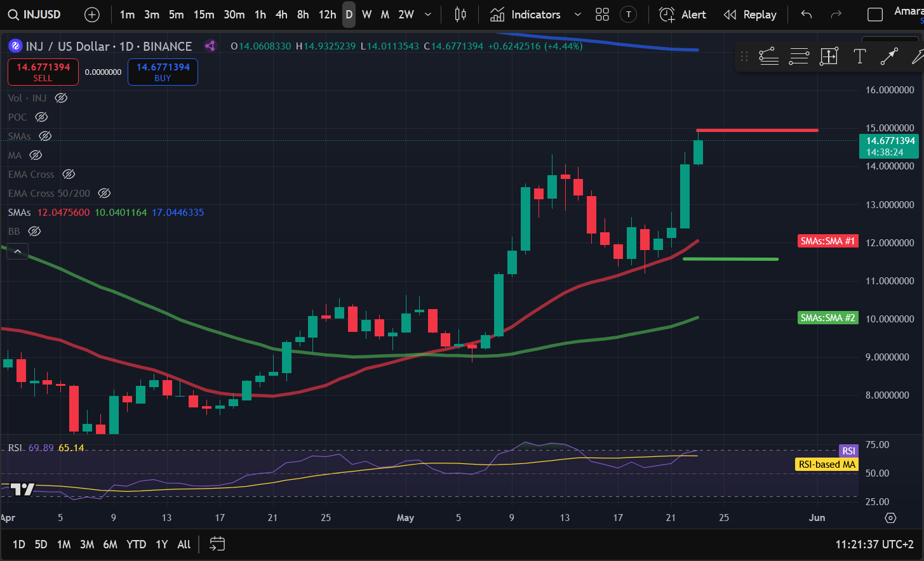Select the measure tool in drawing toolbar

click(829, 56)
